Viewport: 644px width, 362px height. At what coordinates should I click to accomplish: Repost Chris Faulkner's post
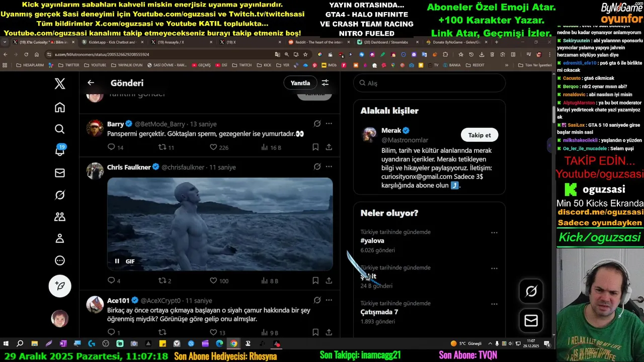pos(162,281)
